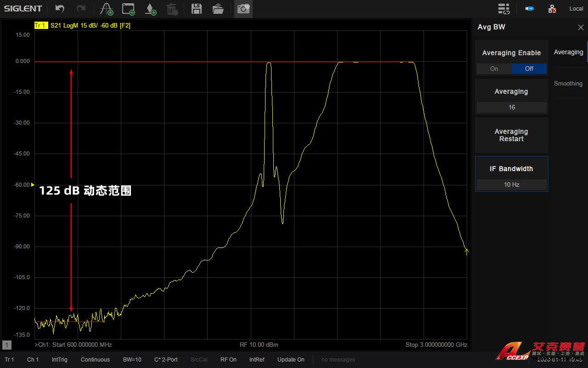Toggle Update On in status bar
The width and height of the screenshot is (588, 368).
coord(291,359)
